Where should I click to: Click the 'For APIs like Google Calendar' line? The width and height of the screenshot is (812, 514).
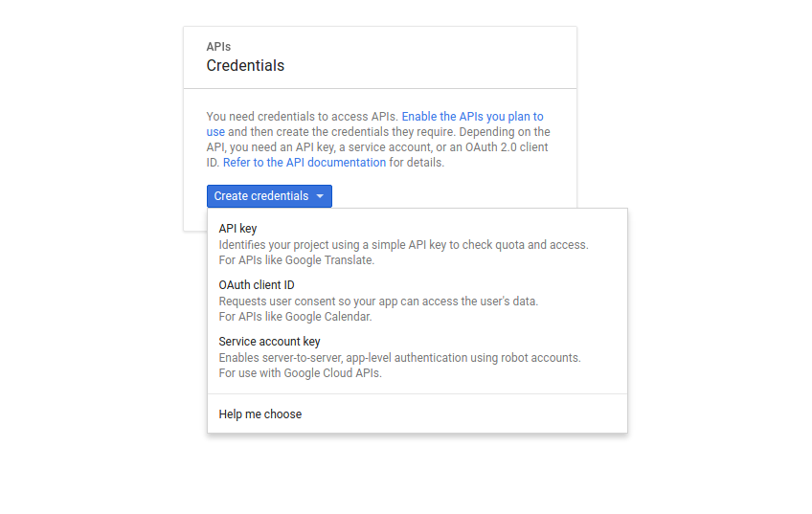coord(295,317)
